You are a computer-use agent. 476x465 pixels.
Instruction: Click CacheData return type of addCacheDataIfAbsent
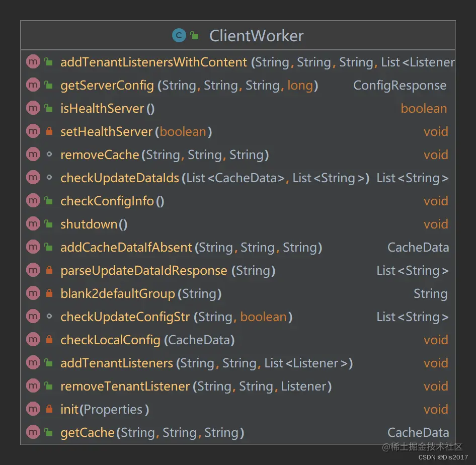point(418,248)
